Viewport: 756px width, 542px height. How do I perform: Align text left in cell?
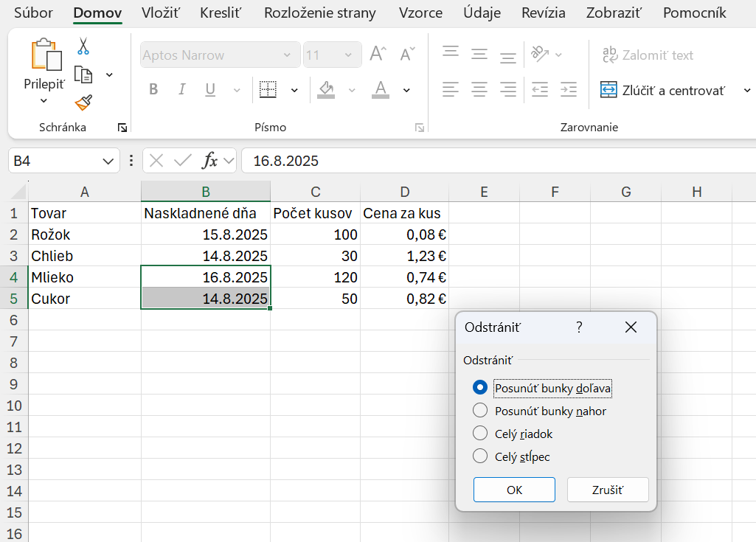pyautogui.click(x=451, y=90)
